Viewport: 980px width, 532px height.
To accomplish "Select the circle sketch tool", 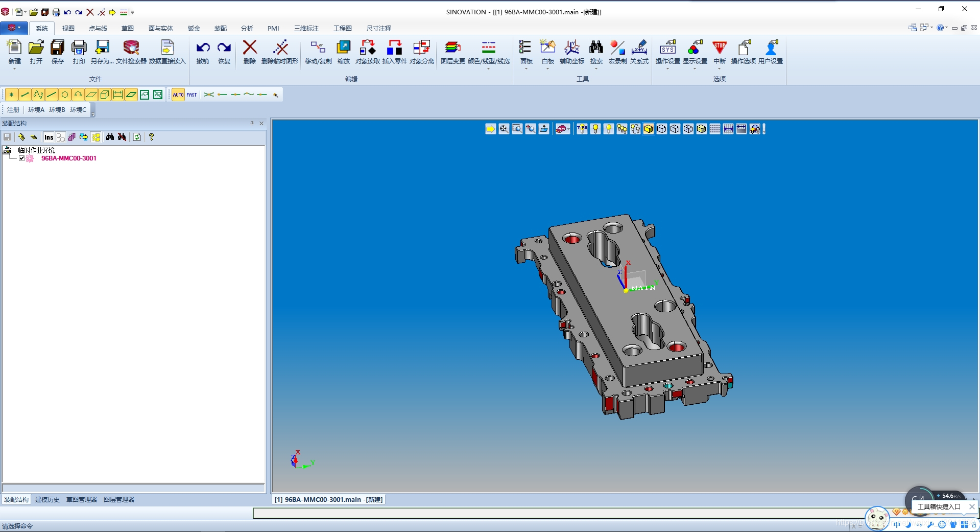I will 64,95.
